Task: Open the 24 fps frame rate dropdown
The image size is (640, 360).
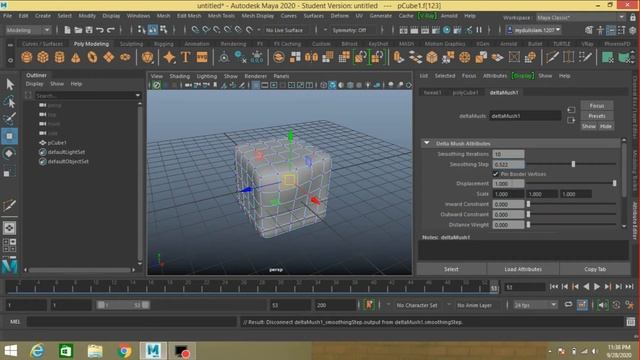Action: (x=535, y=305)
